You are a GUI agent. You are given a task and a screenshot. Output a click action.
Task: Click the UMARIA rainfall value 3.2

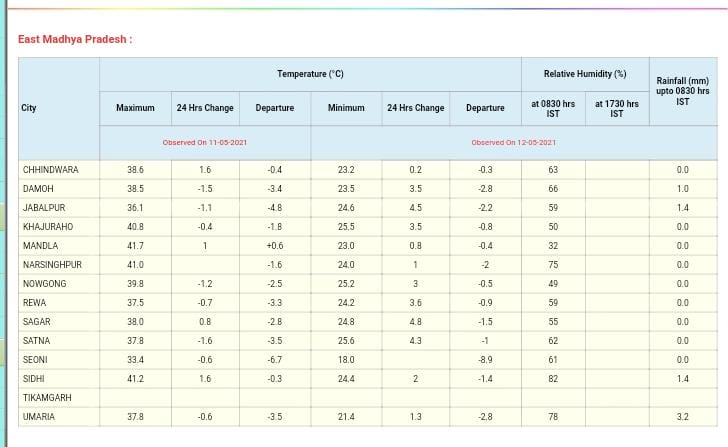click(x=682, y=417)
